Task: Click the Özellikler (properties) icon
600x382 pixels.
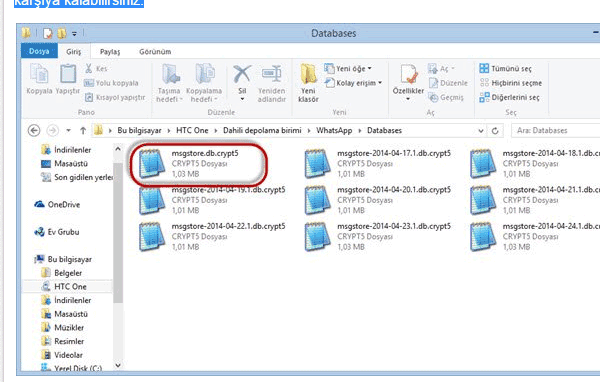Action: [x=408, y=74]
